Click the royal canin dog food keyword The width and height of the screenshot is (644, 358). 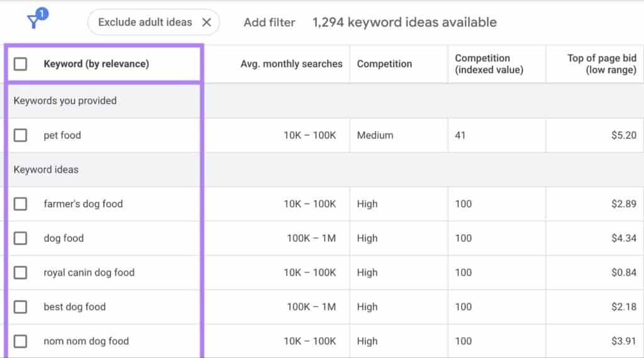point(89,272)
